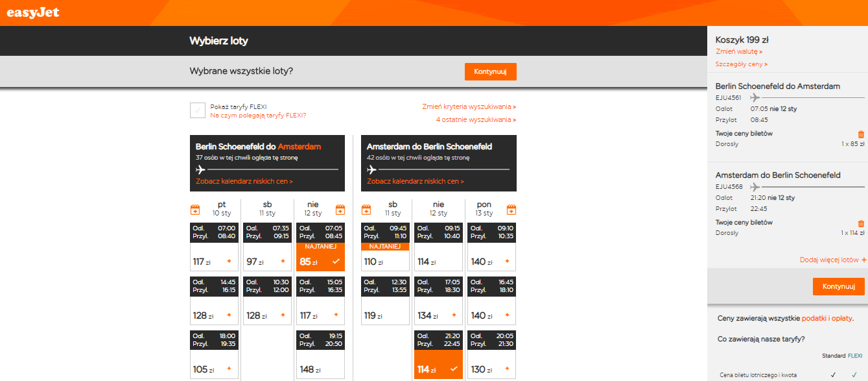Add the 15:05 flight for 117 zł with plus
The image size is (868, 381).
(x=336, y=315)
